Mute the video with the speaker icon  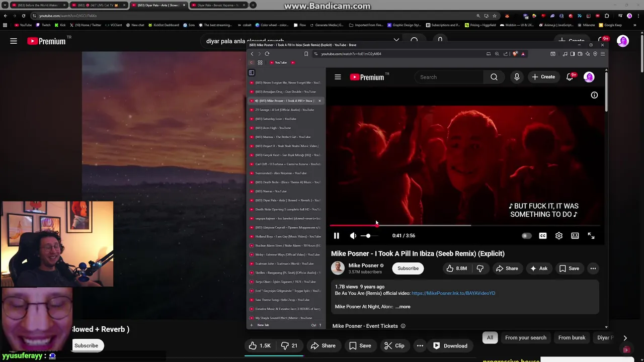(x=353, y=236)
